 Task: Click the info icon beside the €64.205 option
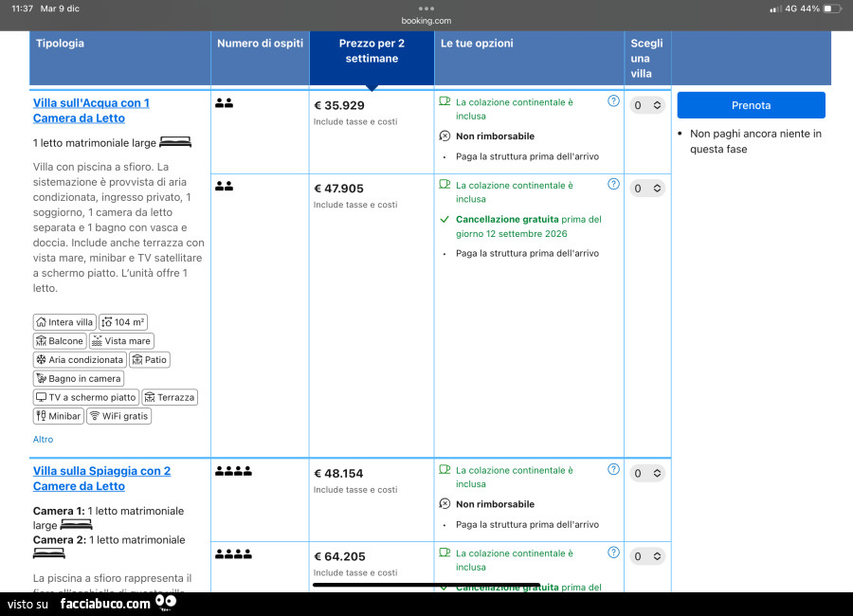[613, 553]
